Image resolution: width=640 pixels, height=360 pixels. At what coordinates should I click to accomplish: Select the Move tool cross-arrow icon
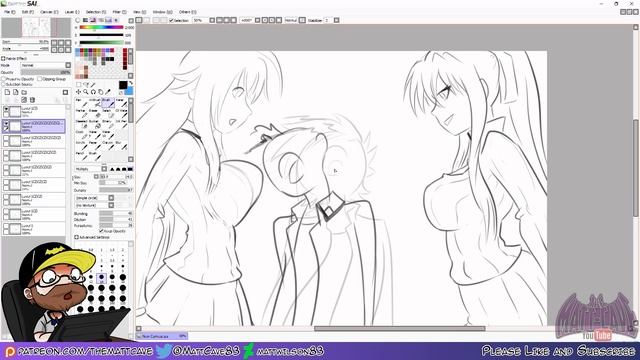[78, 92]
